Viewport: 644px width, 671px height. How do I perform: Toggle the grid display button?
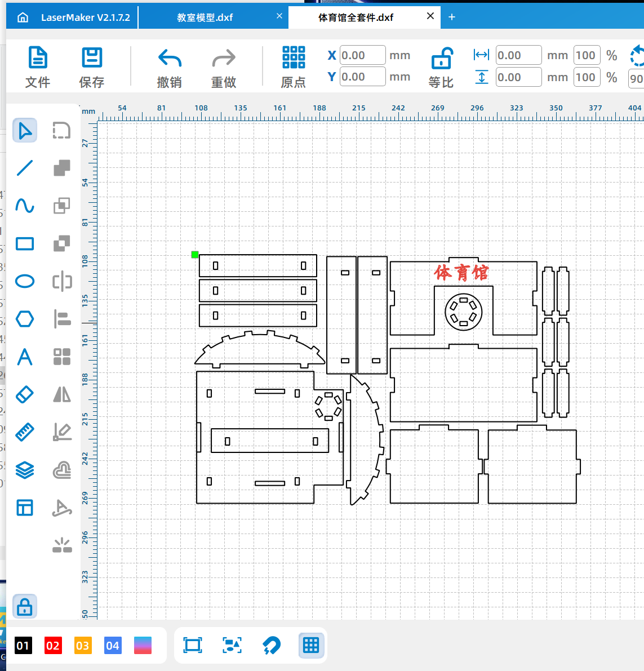pos(310,645)
